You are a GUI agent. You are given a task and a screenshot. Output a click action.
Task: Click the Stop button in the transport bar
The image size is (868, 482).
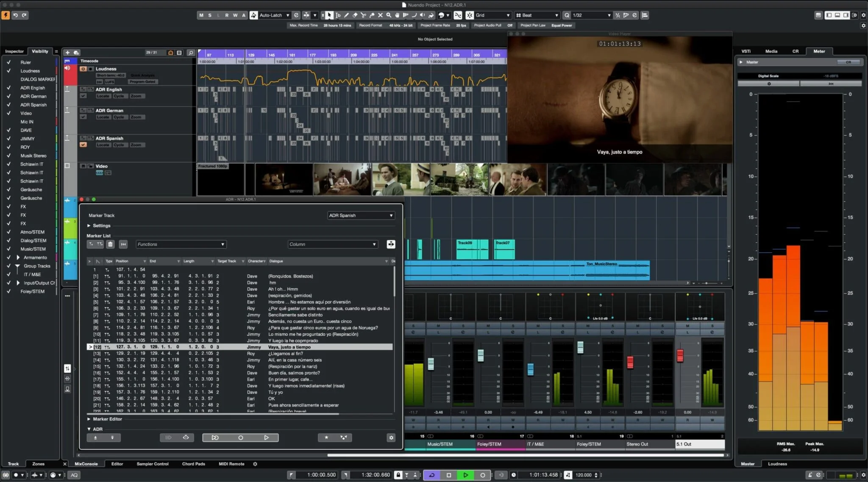449,475
